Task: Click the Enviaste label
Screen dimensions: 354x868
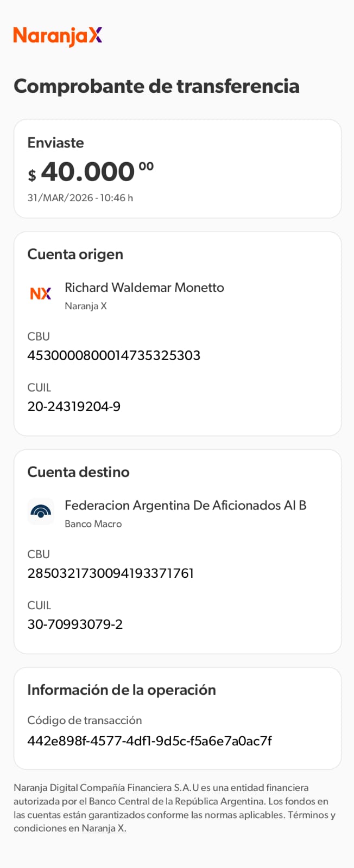Action: pyautogui.click(x=55, y=143)
